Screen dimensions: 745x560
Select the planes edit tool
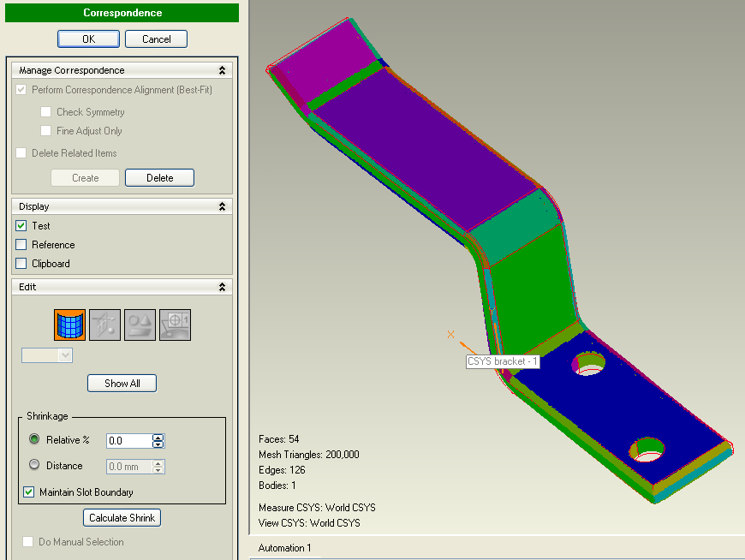[x=104, y=325]
